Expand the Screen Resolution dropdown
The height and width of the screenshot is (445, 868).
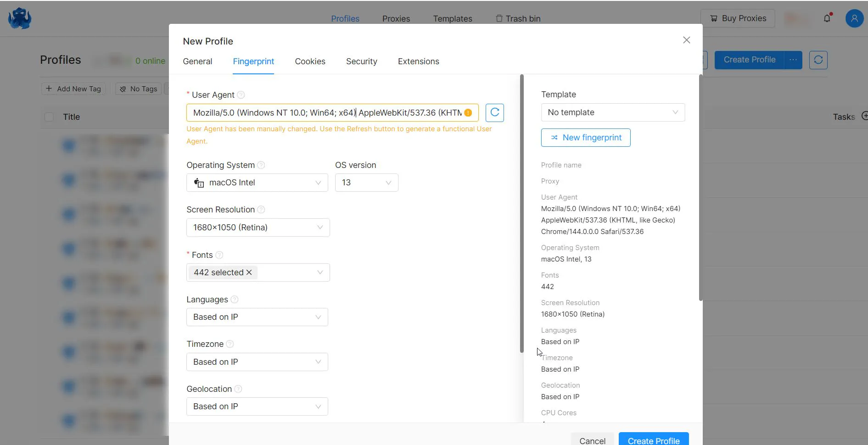pyautogui.click(x=258, y=228)
